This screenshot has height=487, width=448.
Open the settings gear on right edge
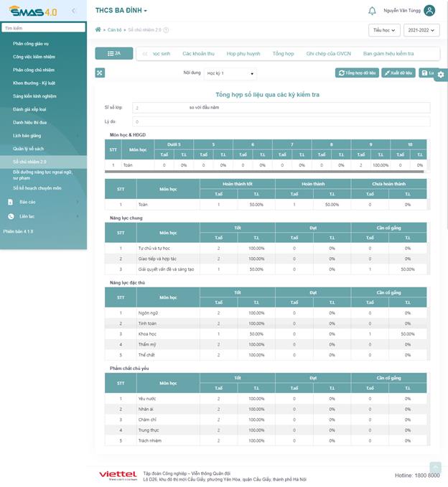pyautogui.click(x=441, y=74)
